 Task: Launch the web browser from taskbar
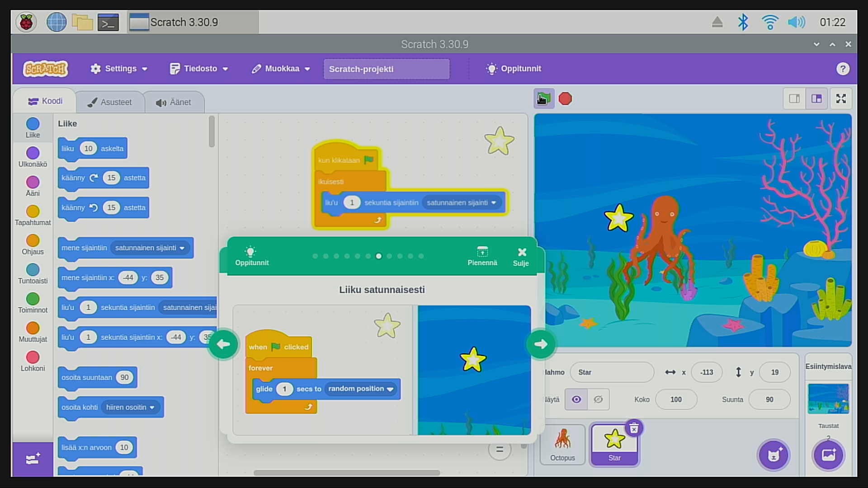click(x=57, y=22)
